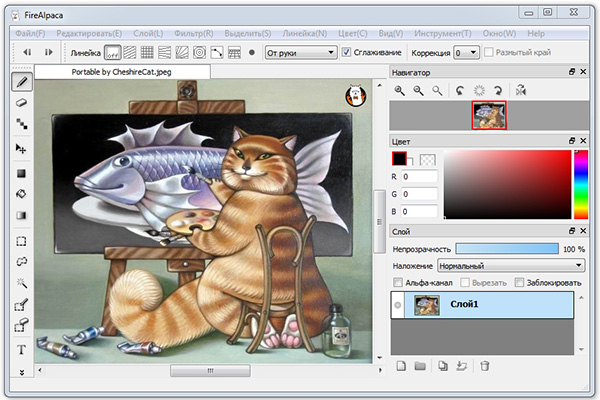Expand the Коррекция value dropdown

[x=466, y=52]
